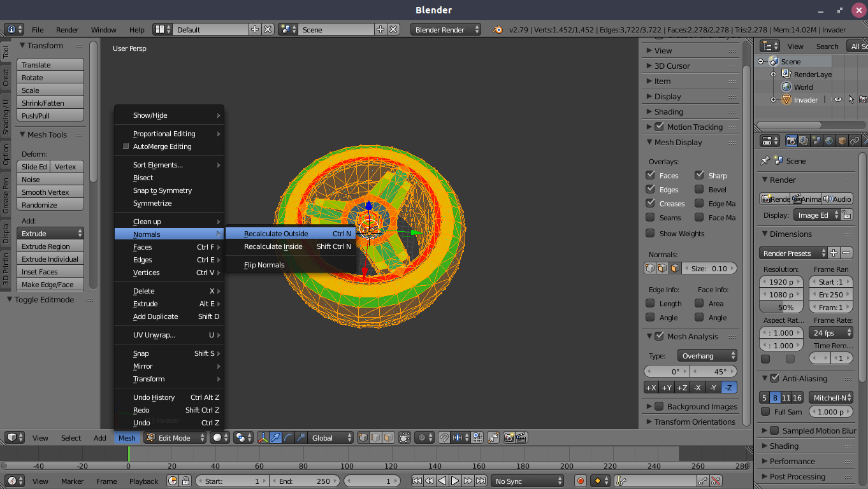Toggle Invader visibility eye in outliner
868x489 pixels.
point(838,100)
